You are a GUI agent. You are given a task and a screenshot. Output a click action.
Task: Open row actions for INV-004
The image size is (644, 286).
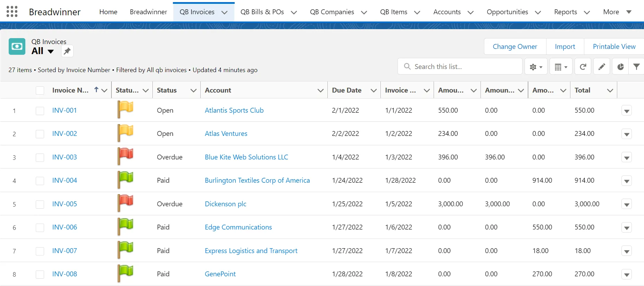627,181
